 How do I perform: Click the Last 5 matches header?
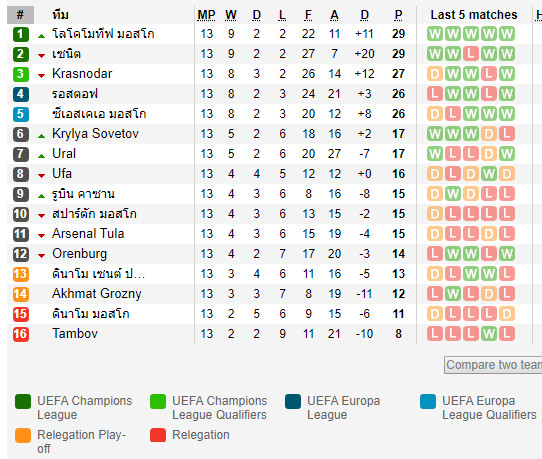tap(474, 15)
